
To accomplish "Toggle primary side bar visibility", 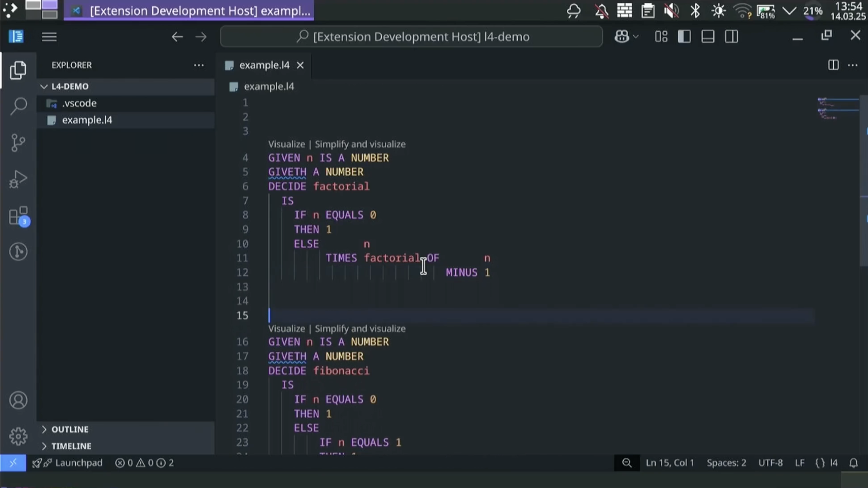I will (684, 37).
